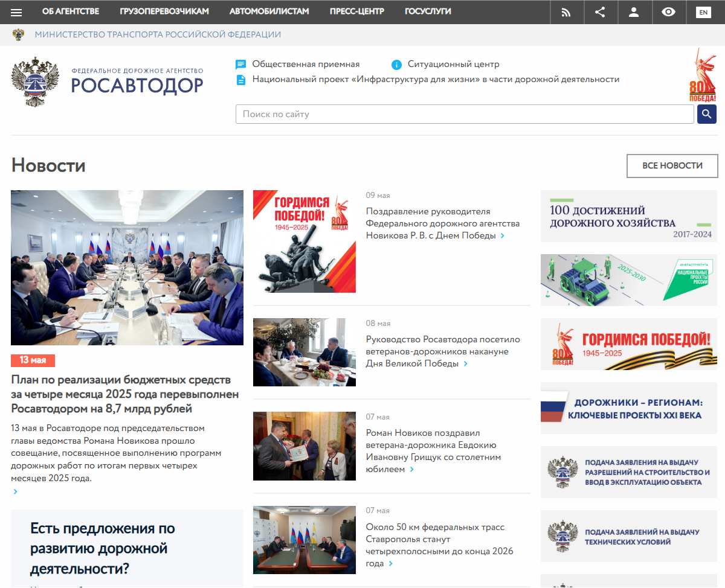Open thumbnail of veterans visit news

[x=304, y=352]
